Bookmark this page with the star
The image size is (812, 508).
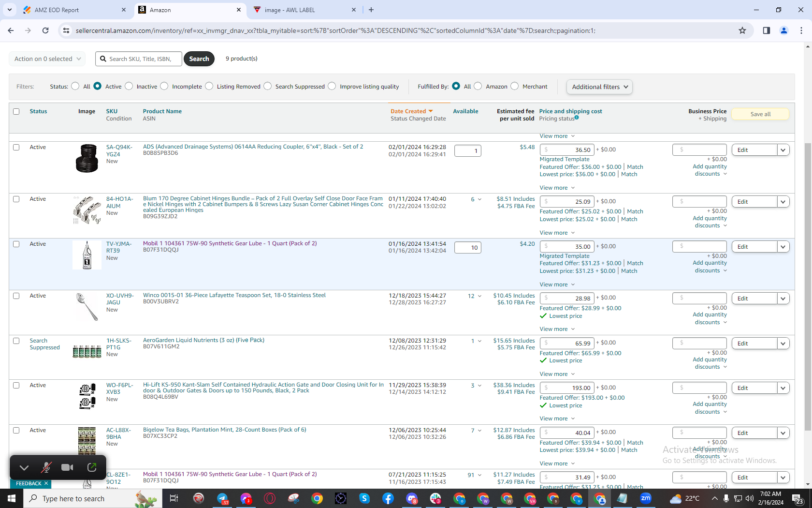coord(742,30)
